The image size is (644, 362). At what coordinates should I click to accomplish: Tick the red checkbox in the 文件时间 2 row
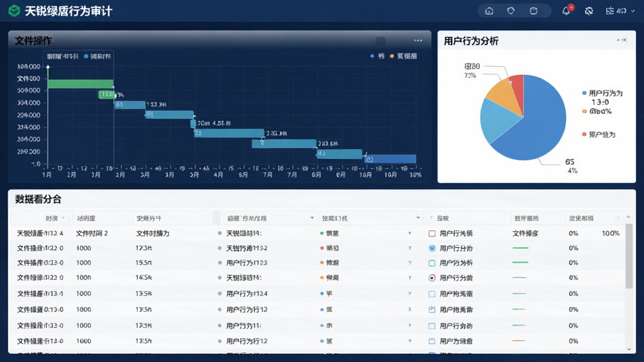(431, 234)
